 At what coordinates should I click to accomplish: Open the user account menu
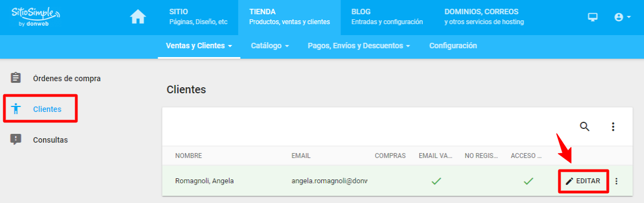622,17
